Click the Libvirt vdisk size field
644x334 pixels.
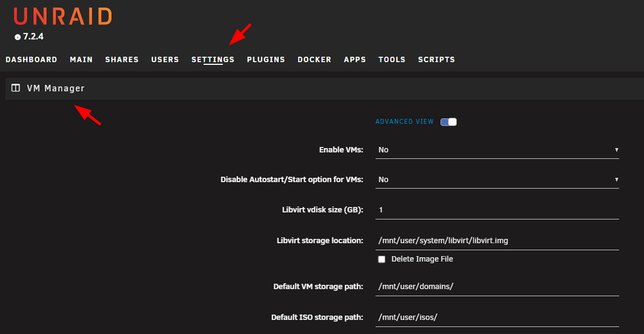pos(497,210)
